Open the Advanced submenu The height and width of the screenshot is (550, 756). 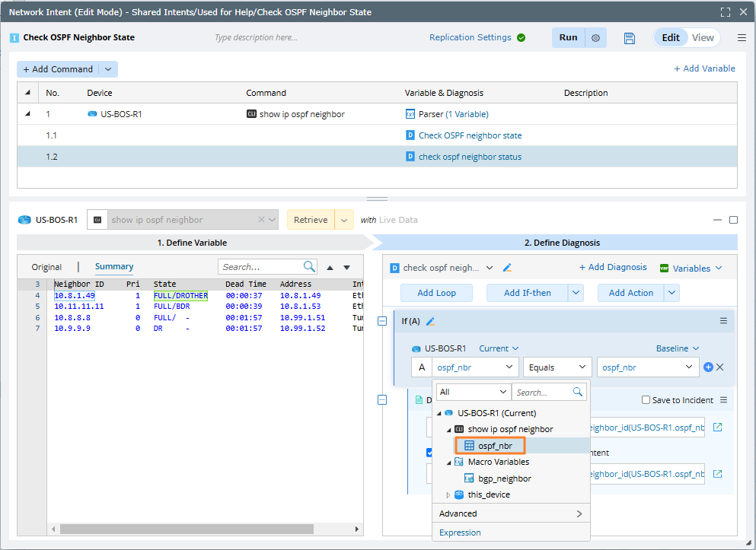click(510, 513)
